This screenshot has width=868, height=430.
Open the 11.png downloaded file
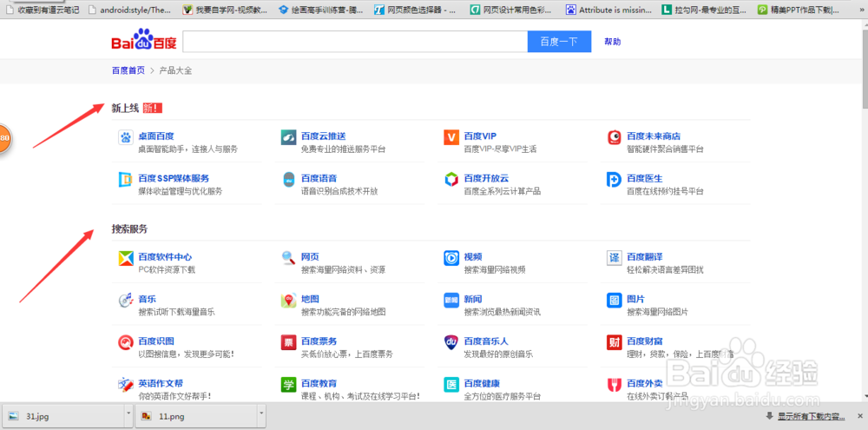tap(196, 415)
